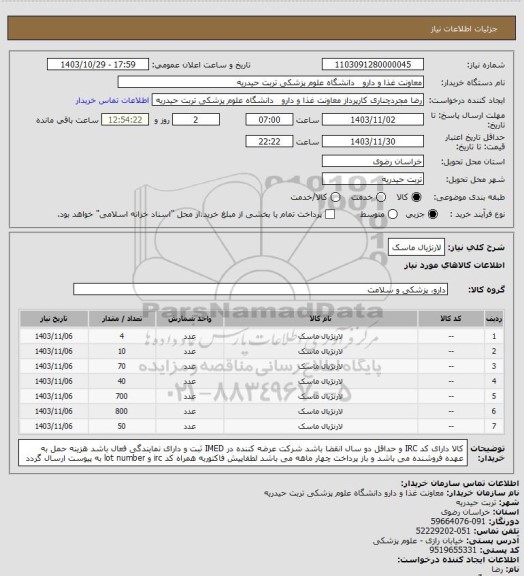Click the goods group field دارو، پزشکی و سلامت
Image resolution: width=524 pixels, height=576 pixels.
[260, 289]
